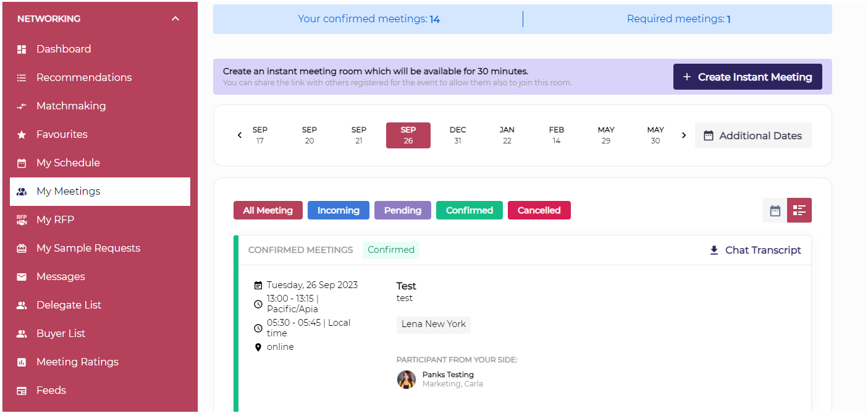Click the My Meetings people icon
The image size is (868, 413).
click(x=22, y=192)
